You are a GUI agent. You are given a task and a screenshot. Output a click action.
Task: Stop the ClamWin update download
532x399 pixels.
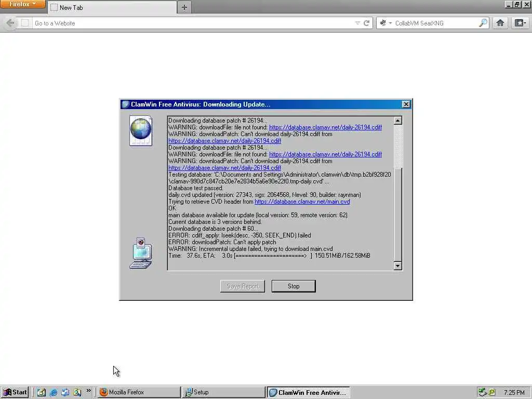click(294, 286)
